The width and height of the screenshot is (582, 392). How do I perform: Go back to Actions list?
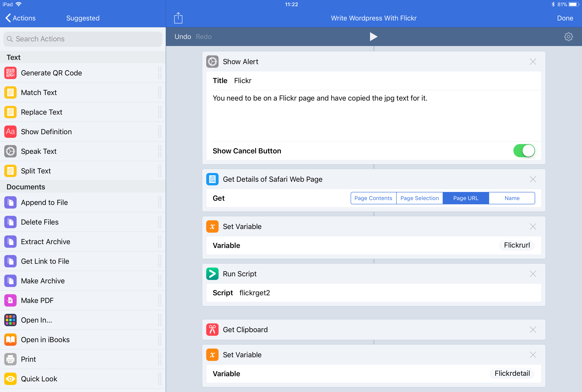(x=20, y=18)
